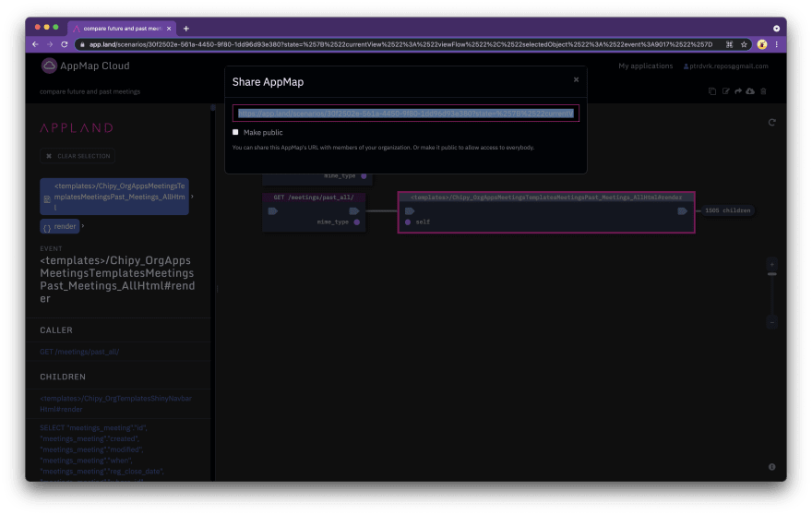Click the info icon at bottom right
This screenshot has width=812, height=515.
771,467
